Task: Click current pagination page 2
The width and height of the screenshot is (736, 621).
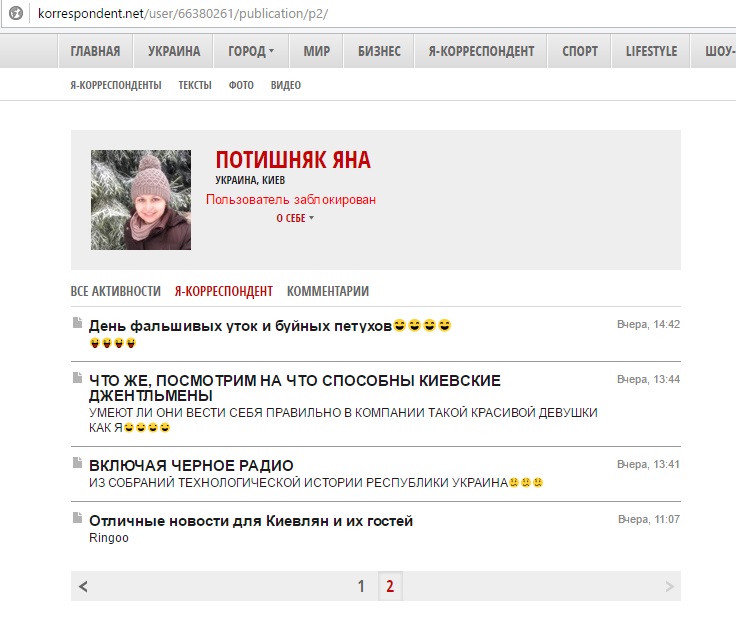Action: [x=390, y=586]
